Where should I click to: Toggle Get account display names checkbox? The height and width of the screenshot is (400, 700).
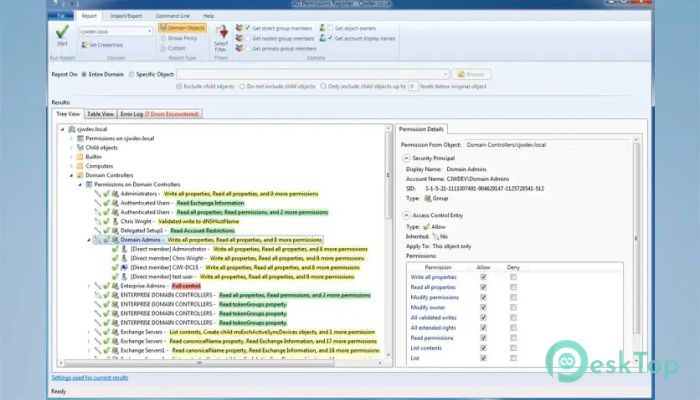click(x=330, y=38)
